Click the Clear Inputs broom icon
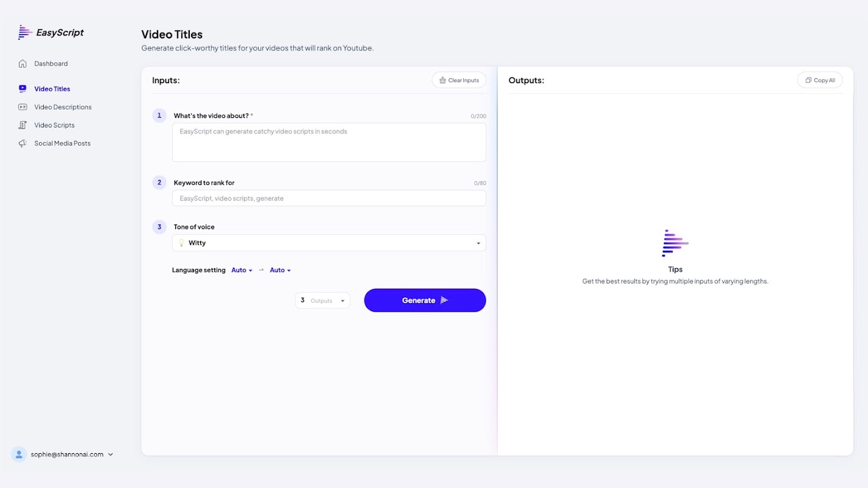The width and height of the screenshot is (868, 488). 443,80
